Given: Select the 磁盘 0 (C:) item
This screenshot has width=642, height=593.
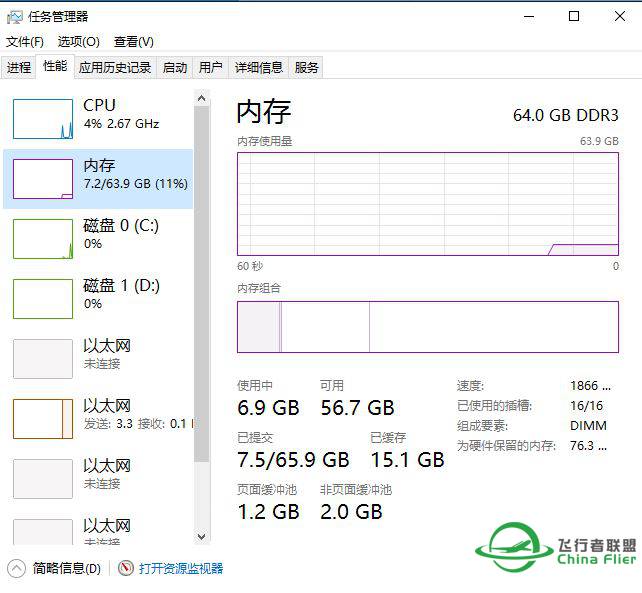Looking at the screenshot, I should (98, 239).
